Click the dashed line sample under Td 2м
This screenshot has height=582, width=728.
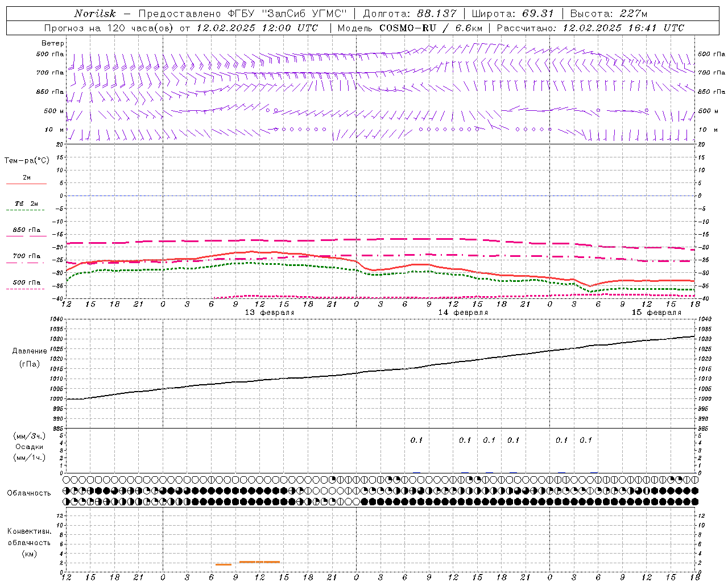(26, 210)
